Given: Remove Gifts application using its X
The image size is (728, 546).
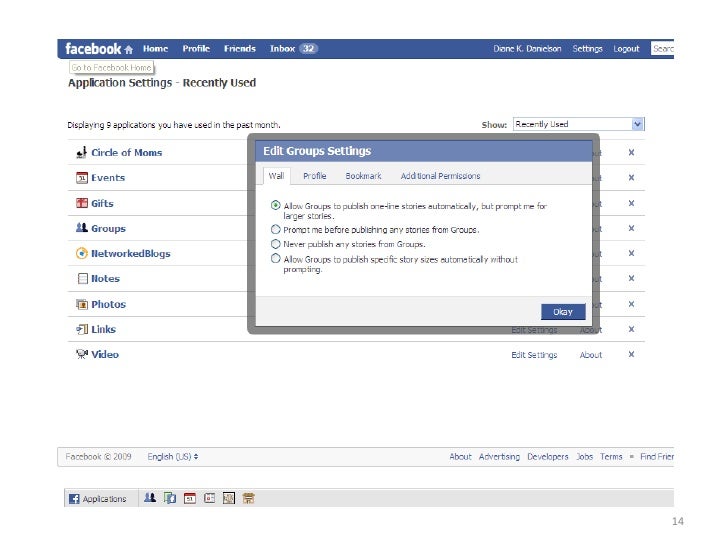Looking at the screenshot, I should coord(631,203).
